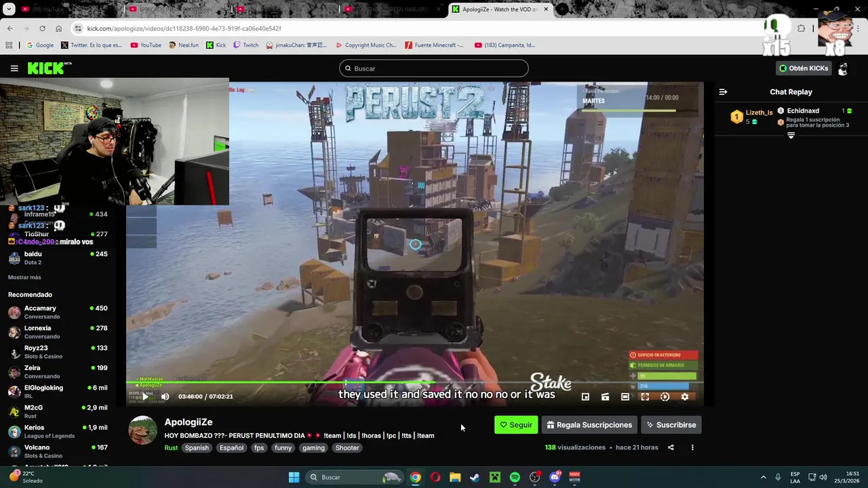Screen dimensions: 868x488
Task: Click the Seguir follow button
Action: (x=516, y=425)
